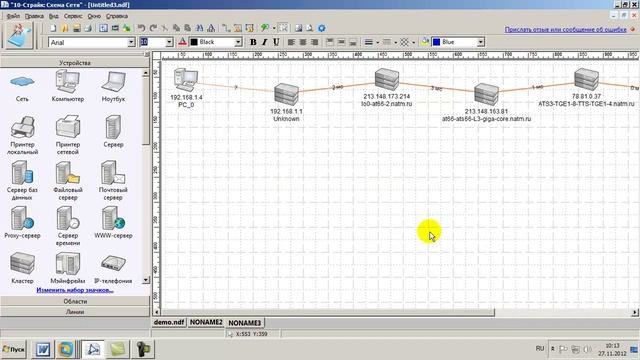Select the 192.168.1.1 Unknown node
Screen dimensions: 640x360
pyautogui.click(x=286, y=102)
